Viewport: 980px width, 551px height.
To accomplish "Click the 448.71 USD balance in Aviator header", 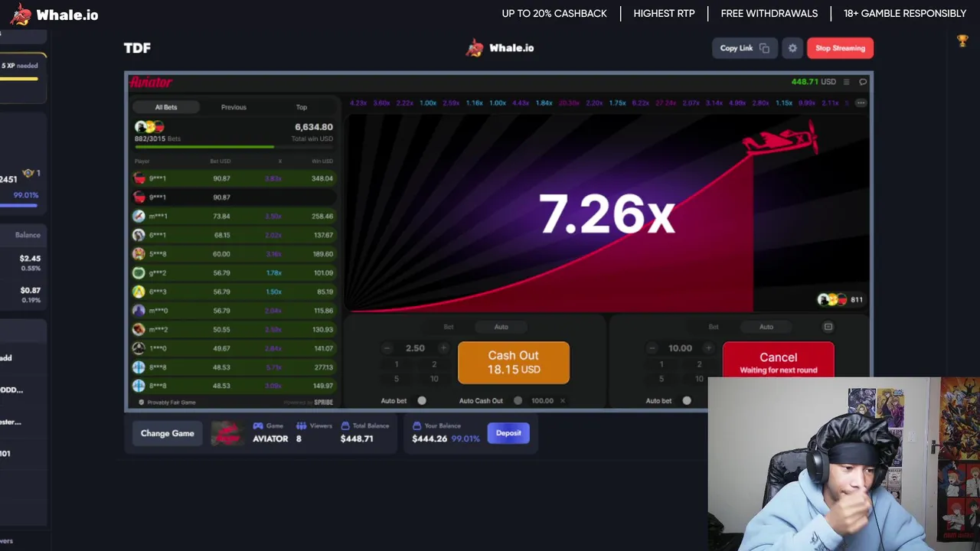I will pyautogui.click(x=814, y=82).
